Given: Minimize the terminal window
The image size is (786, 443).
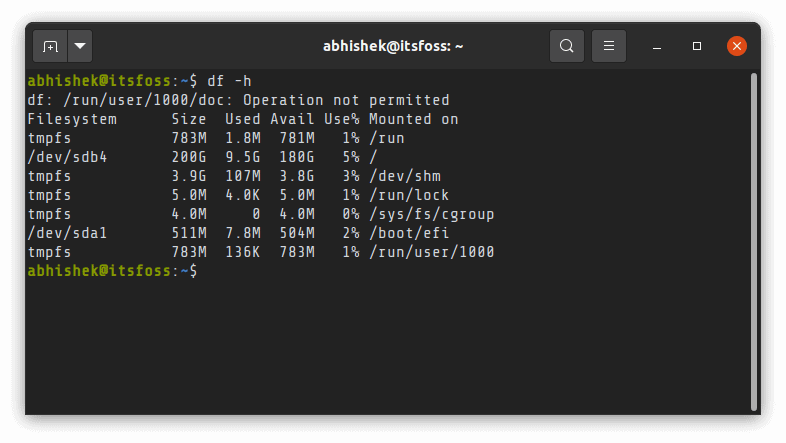Looking at the screenshot, I should 658,46.
